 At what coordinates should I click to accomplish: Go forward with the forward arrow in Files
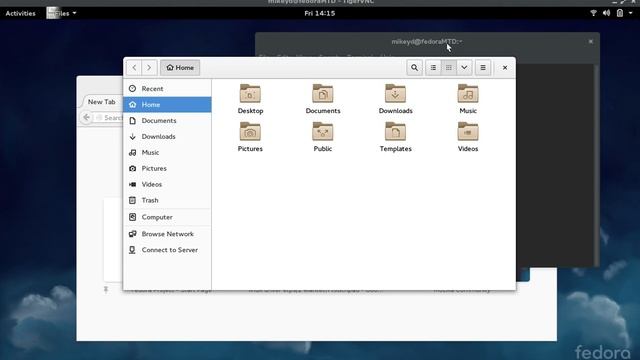pyautogui.click(x=149, y=68)
